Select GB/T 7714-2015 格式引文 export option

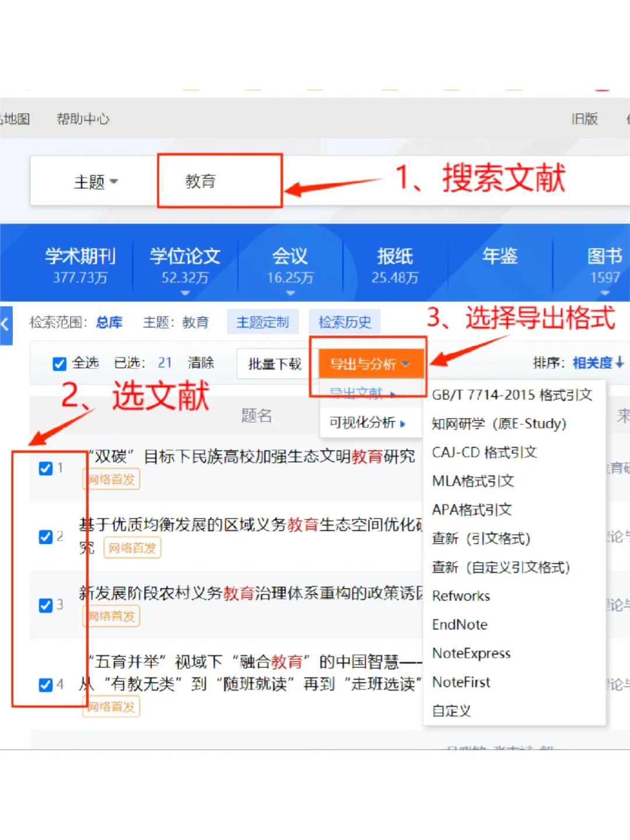pos(512,395)
